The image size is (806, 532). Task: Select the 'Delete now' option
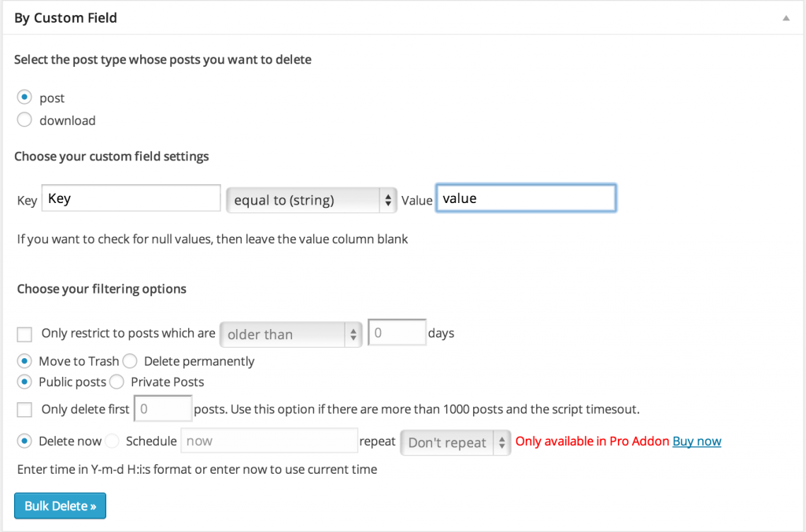click(24, 441)
